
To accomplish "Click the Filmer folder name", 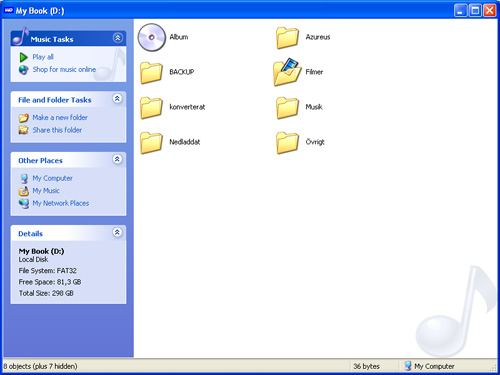I will point(314,72).
